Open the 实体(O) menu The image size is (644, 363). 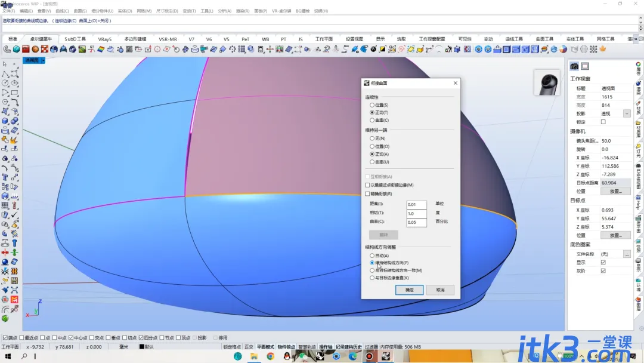125,11
